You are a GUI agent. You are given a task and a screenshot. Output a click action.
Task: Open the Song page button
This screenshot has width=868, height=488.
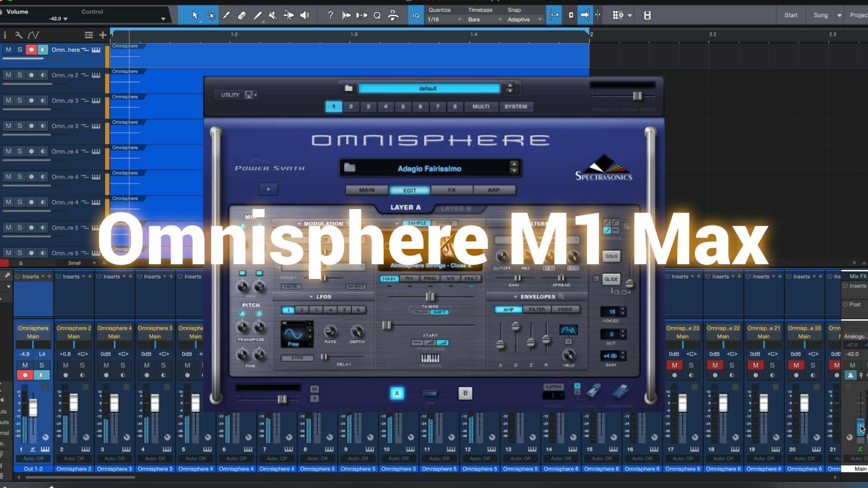(x=821, y=15)
